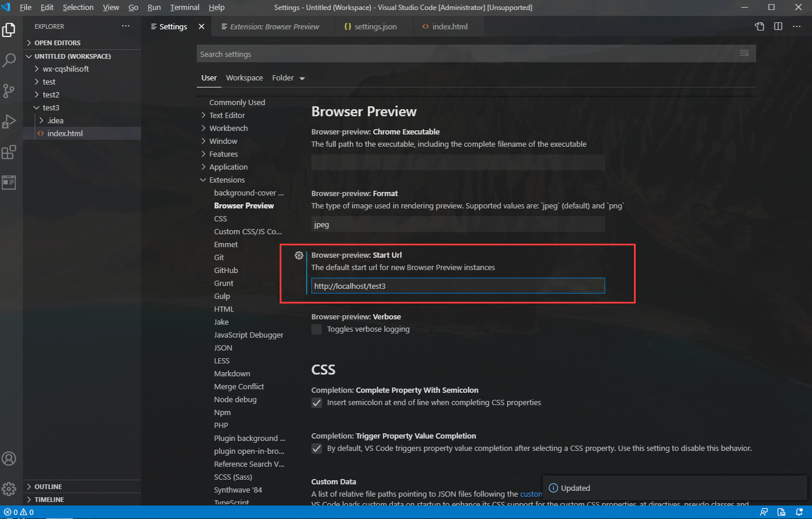The width and height of the screenshot is (812, 519).
Task: Click the HTML file icon beside index.html in Explorer
Action: pos(41,133)
